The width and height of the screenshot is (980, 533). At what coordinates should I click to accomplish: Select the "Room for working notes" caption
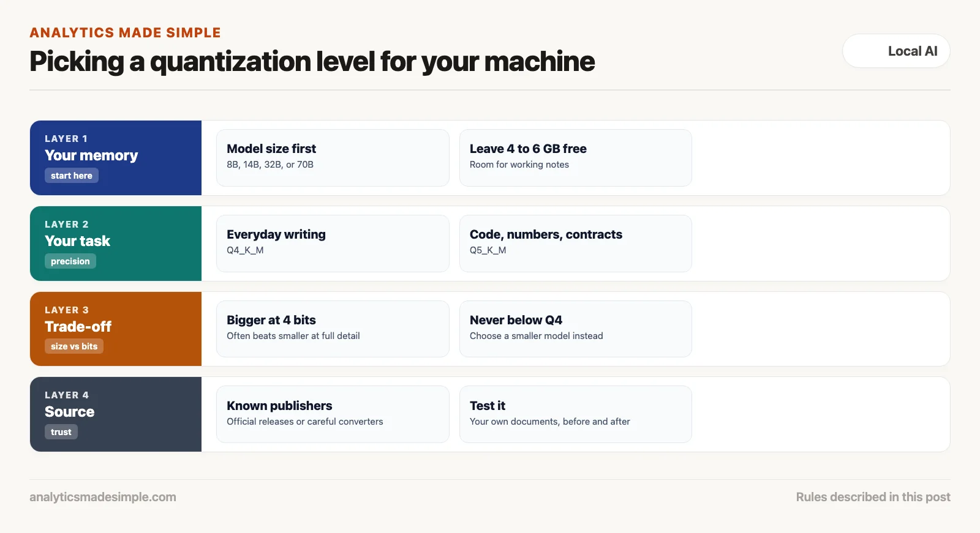click(x=519, y=165)
